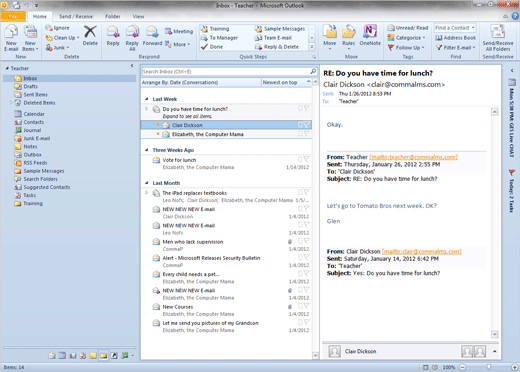Viewport: 520px width, 372px height.
Task: Run the Reply & Delete quick step
Action: (x=277, y=47)
